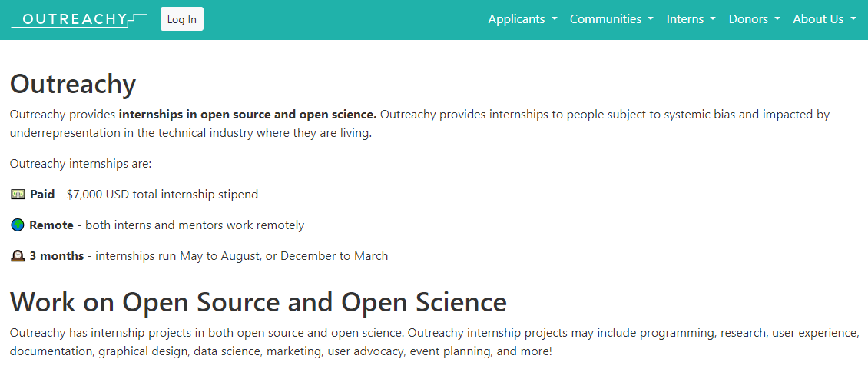Open the Applicants menu
Image resolution: width=868 pixels, height=366 pixels.
tap(516, 19)
